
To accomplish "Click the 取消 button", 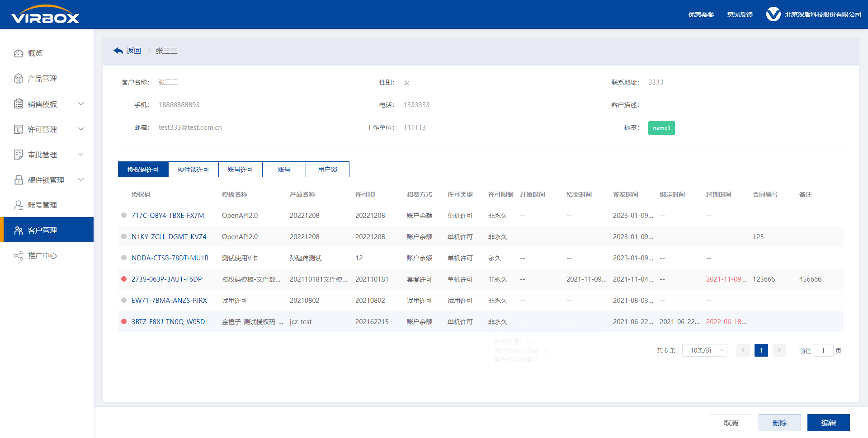I will tap(731, 423).
